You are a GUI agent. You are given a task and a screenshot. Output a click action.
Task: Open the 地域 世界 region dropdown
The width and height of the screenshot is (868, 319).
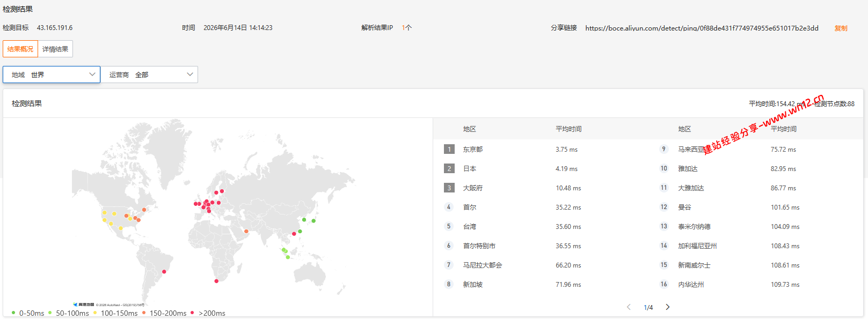[52, 75]
